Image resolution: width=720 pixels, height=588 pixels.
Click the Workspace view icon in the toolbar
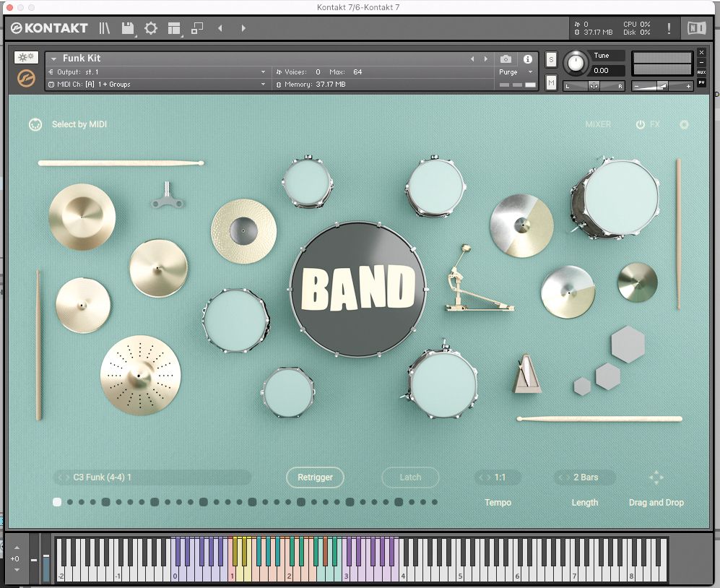[x=174, y=28]
